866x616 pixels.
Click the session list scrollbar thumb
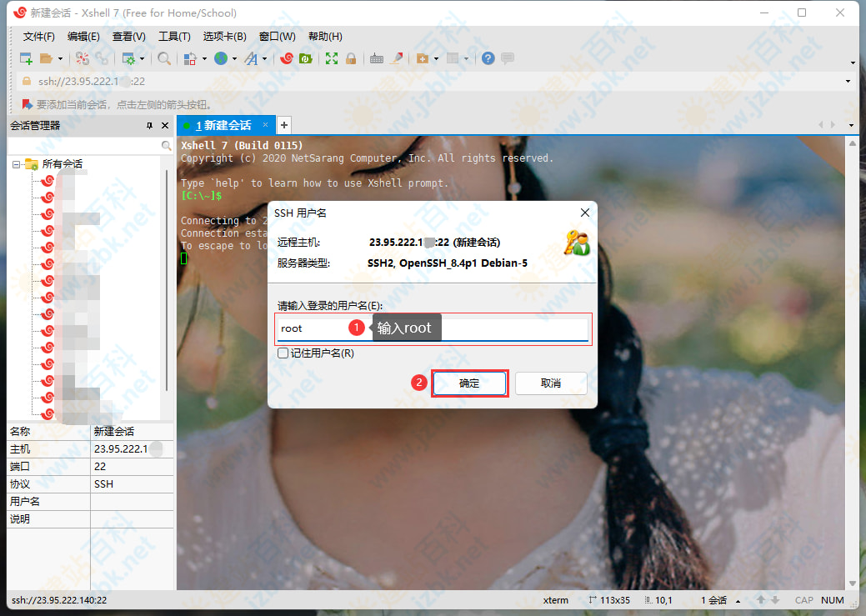[x=167, y=280]
